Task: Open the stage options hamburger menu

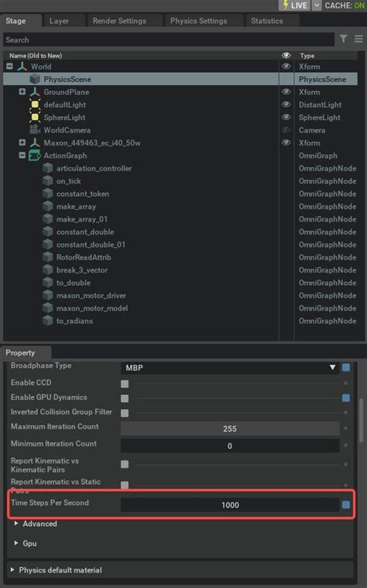Action: 358,39
